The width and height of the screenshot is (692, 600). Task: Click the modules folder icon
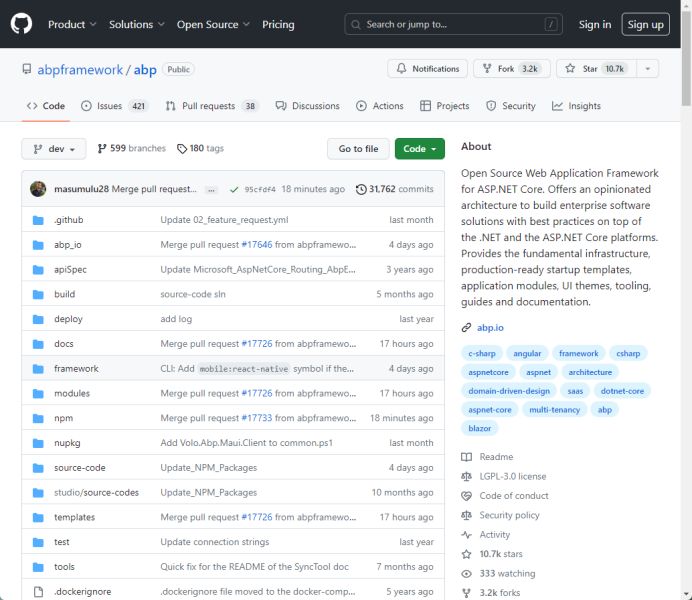pos(38,393)
